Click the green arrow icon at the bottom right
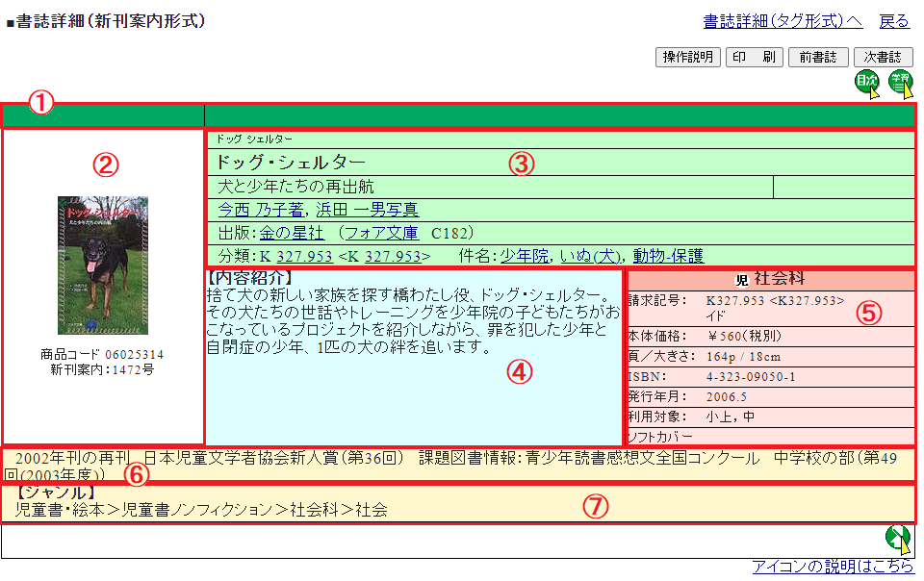 [x=899, y=540]
